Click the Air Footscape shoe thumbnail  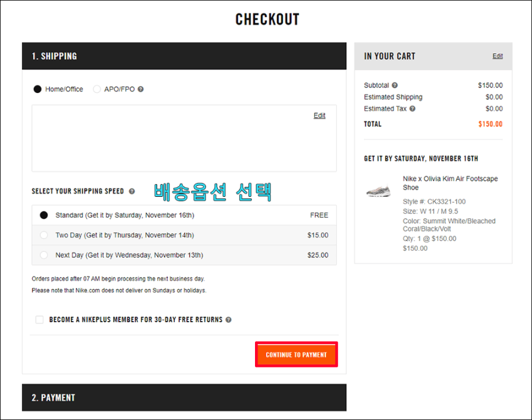379,191
